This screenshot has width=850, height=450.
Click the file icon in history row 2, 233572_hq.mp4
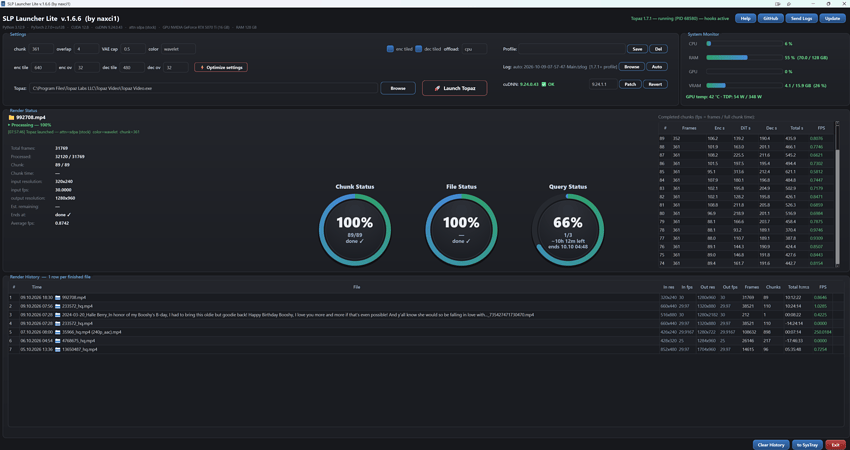57,306
